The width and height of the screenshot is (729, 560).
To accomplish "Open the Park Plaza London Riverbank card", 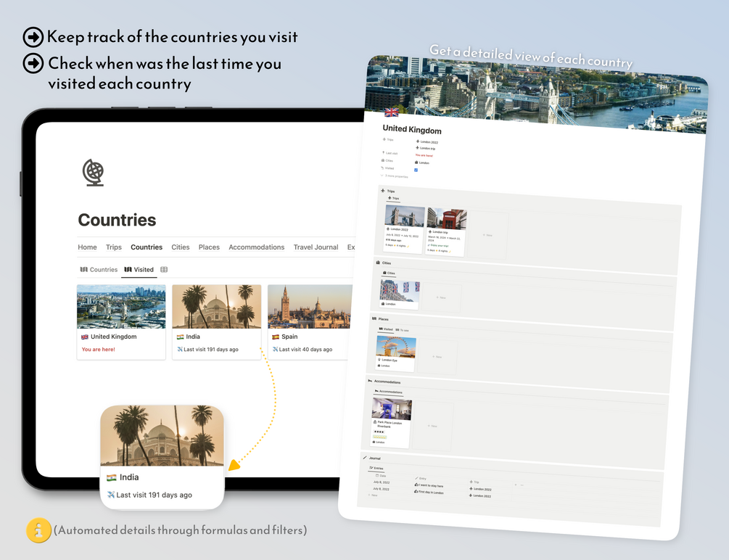I will click(x=392, y=423).
